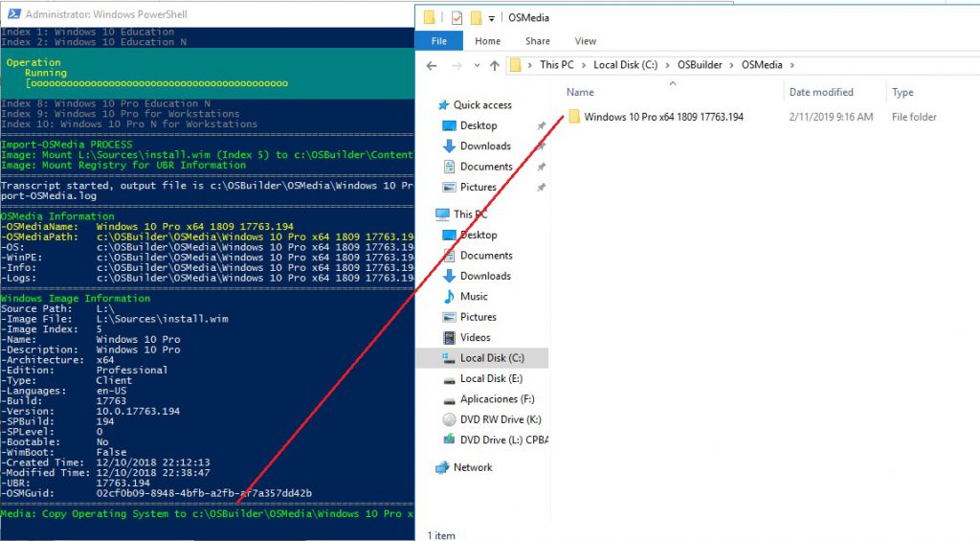Click the Back arrow in File Explorer
The height and width of the screenshot is (541, 980).
(432, 66)
